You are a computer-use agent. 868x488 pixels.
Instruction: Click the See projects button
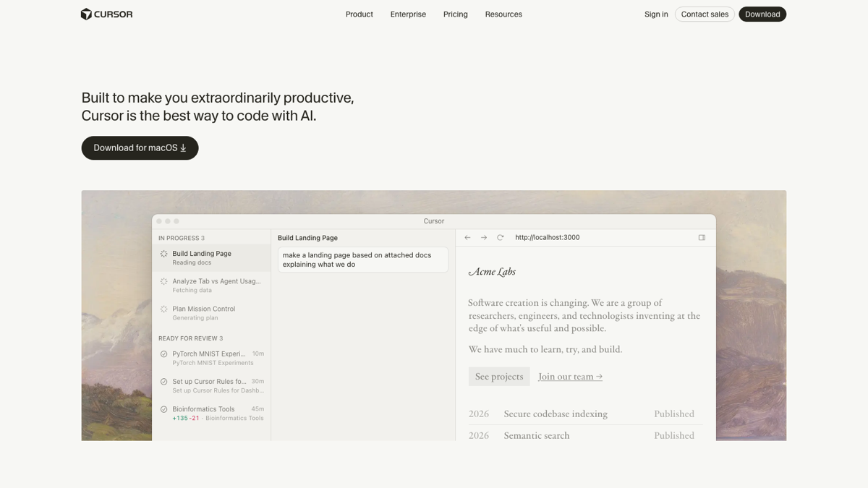[499, 377]
